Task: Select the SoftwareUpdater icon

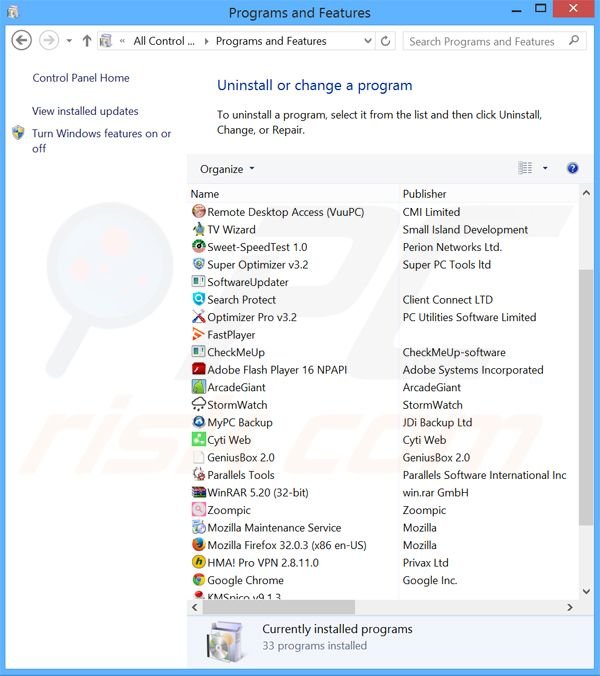Action: 199,282
